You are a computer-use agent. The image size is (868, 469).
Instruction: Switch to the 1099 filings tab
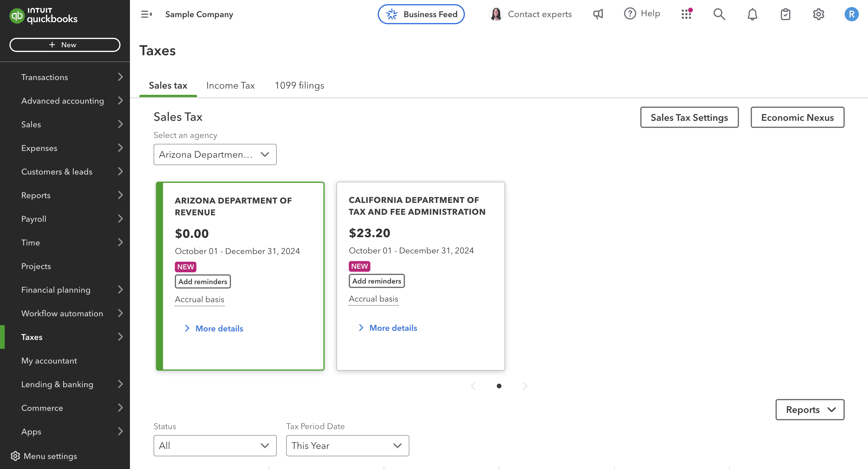(299, 85)
